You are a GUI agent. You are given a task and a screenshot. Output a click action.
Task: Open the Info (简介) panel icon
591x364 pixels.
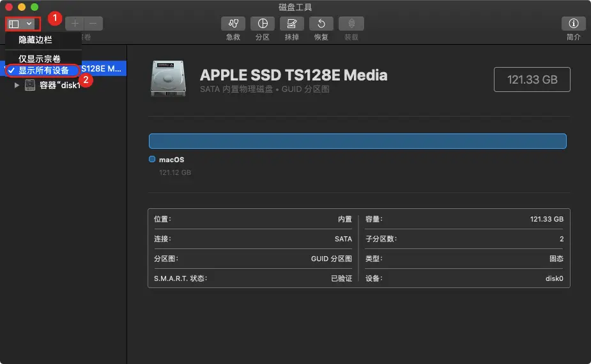[x=573, y=24]
